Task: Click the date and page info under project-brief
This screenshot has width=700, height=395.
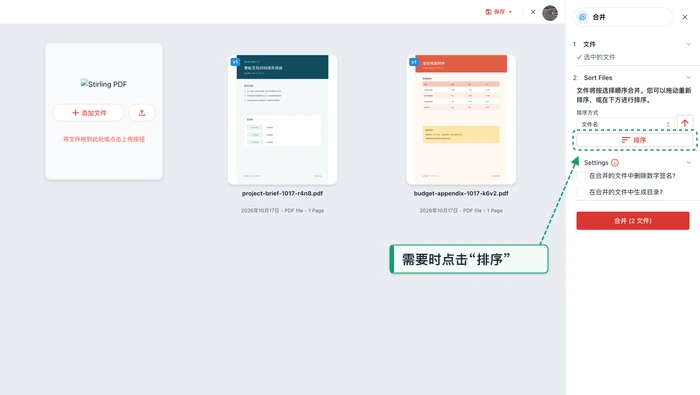Action: click(x=282, y=210)
